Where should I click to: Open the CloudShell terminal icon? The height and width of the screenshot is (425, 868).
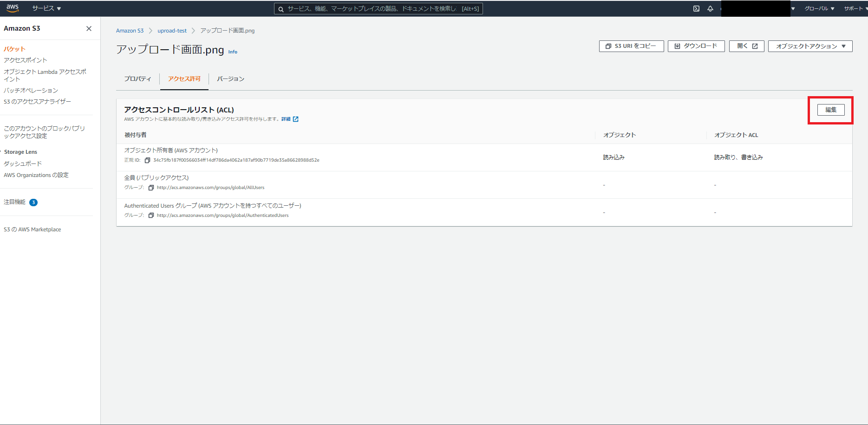click(696, 8)
